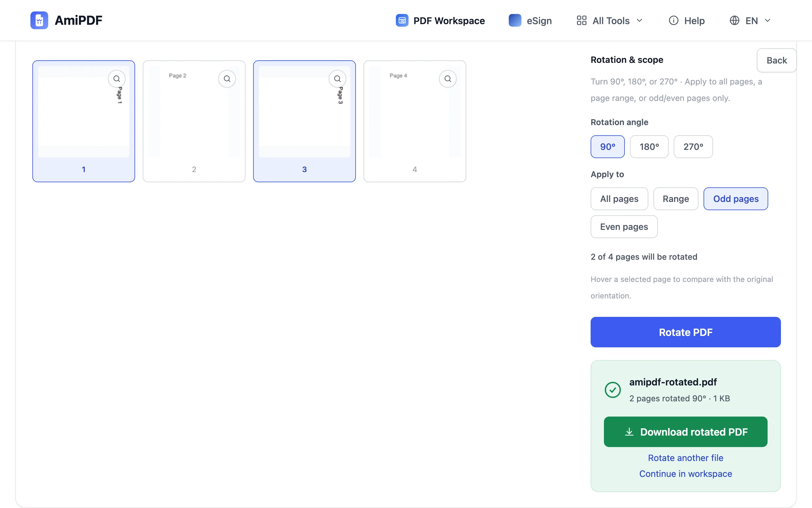Click the amipdf-rotated.pdf file name
812x508 pixels.
click(x=673, y=382)
